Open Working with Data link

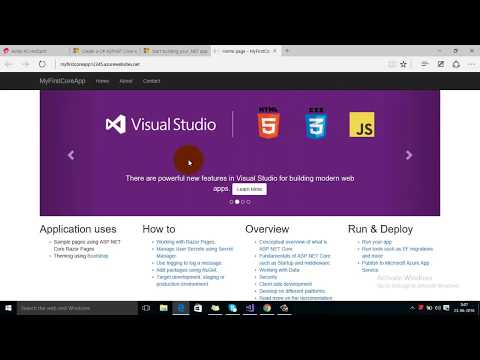pyautogui.click(x=279, y=270)
